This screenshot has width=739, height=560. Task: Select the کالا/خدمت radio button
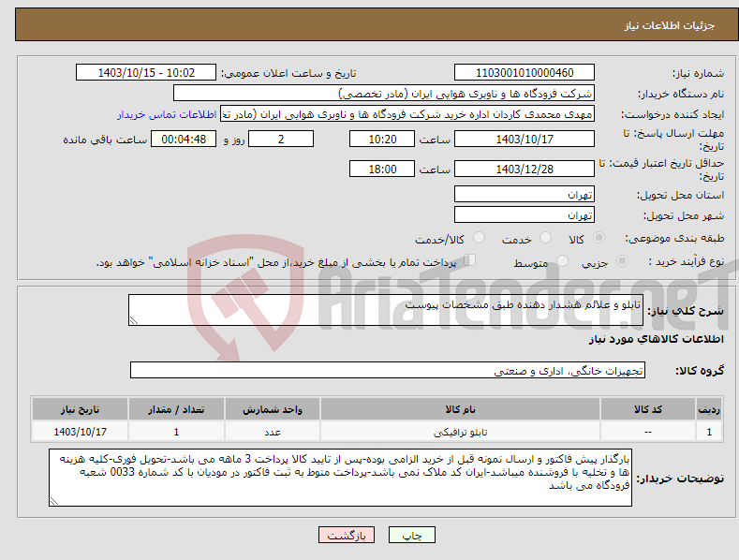pyautogui.click(x=479, y=238)
